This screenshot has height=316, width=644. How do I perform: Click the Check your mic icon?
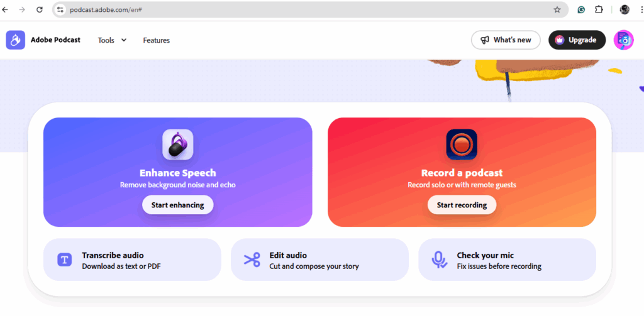(x=439, y=260)
